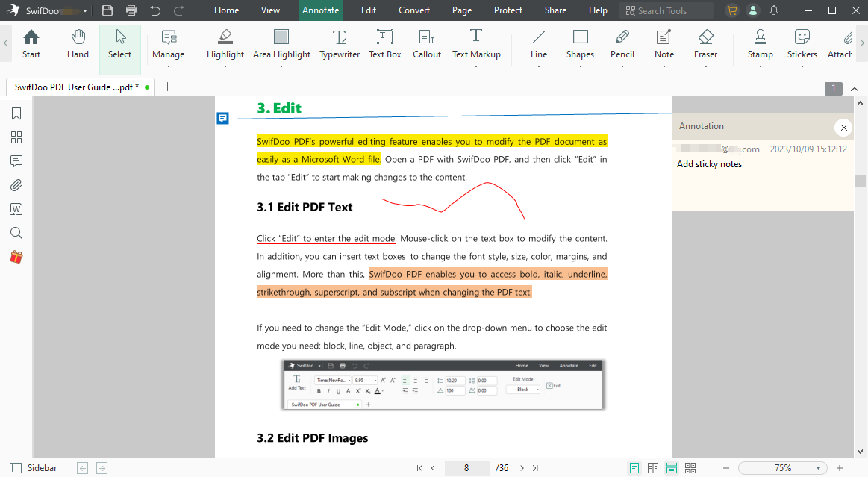
Task: Select the Area Highlight tool
Action: (281, 44)
